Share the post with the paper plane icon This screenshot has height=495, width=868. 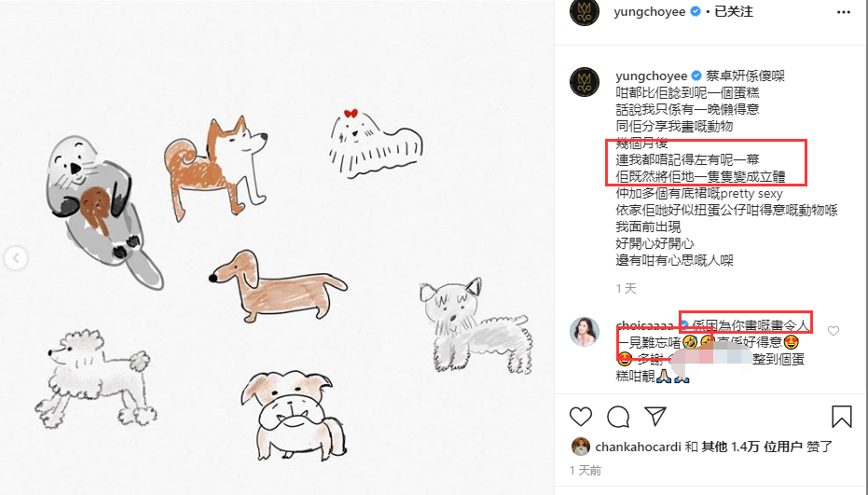click(654, 417)
